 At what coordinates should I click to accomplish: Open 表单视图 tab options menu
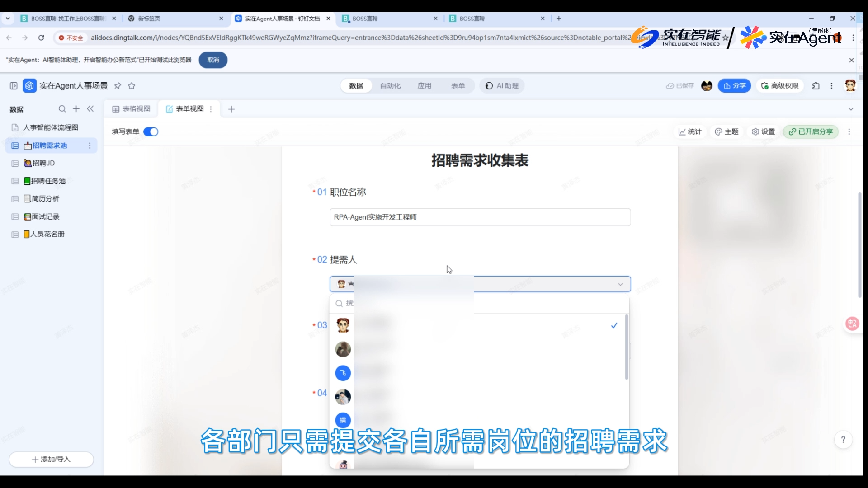coord(211,109)
